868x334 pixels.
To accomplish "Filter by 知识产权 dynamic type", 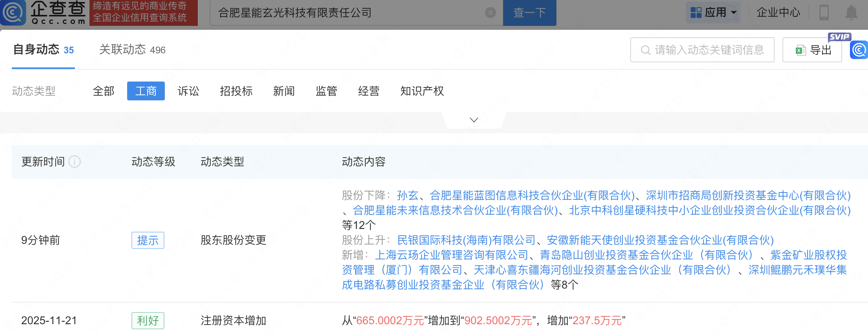I will (x=422, y=91).
